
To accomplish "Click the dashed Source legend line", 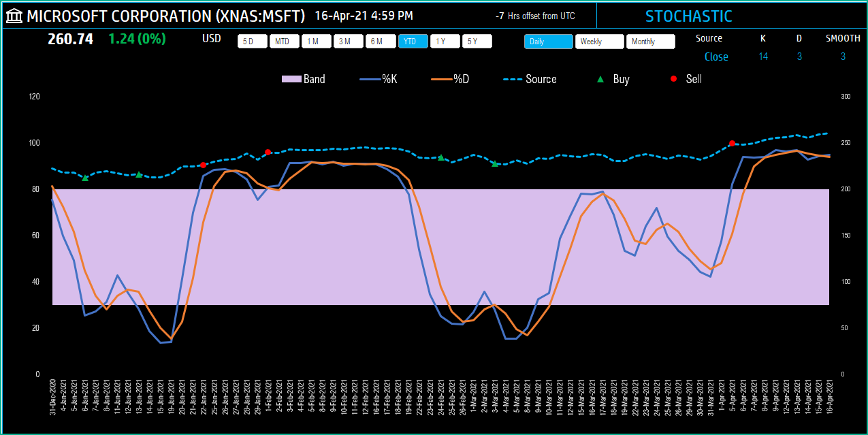I will (513, 79).
